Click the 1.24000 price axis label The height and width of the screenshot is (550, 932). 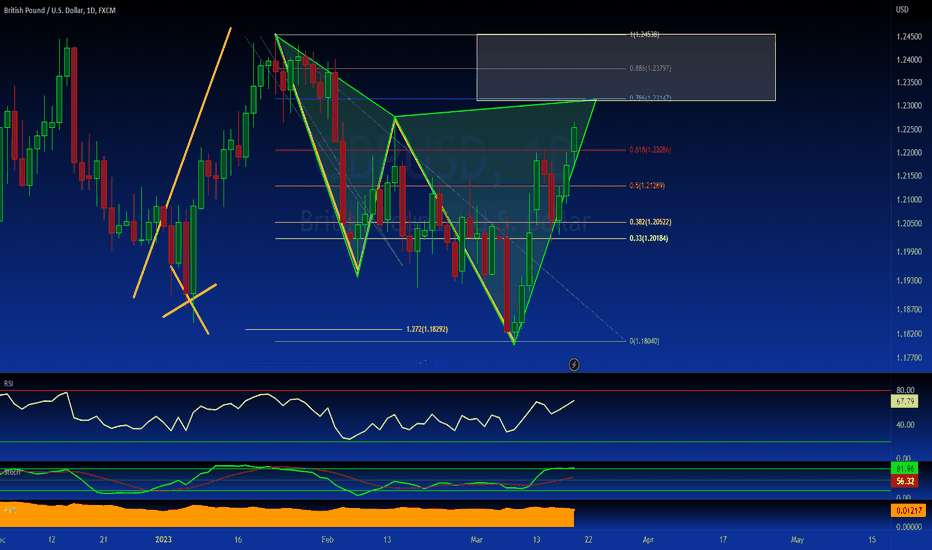[x=909, y=59]
